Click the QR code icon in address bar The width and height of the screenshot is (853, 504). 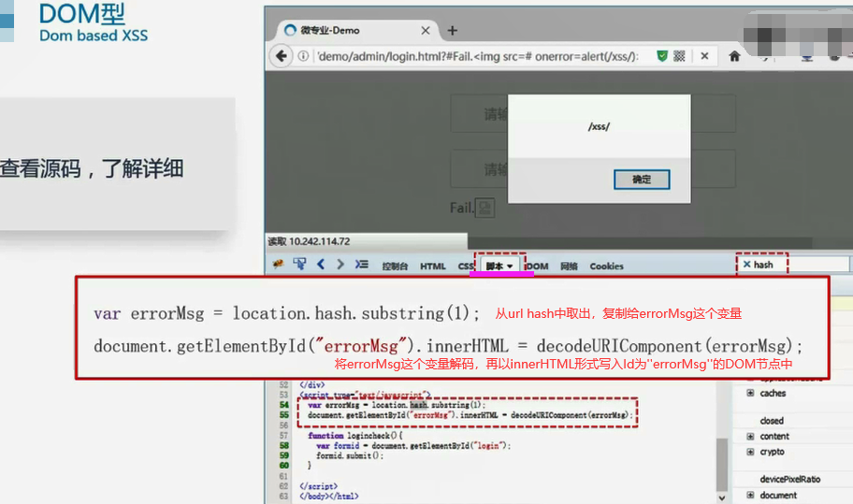click(679, 56)
